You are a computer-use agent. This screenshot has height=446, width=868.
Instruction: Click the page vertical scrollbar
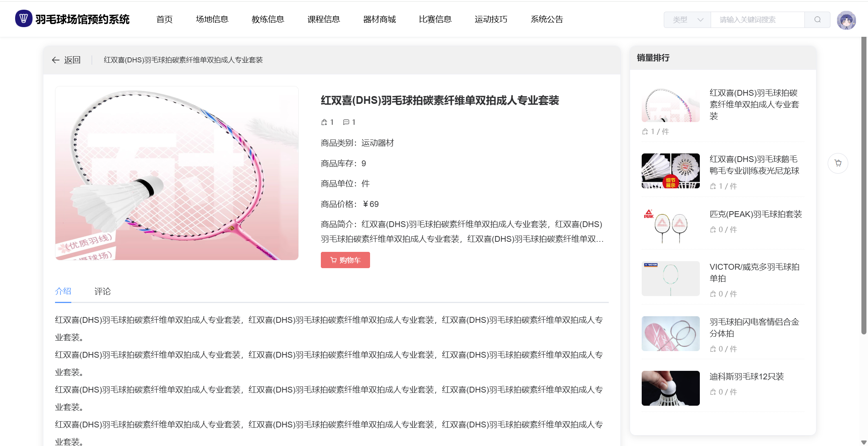click(863, 186)
